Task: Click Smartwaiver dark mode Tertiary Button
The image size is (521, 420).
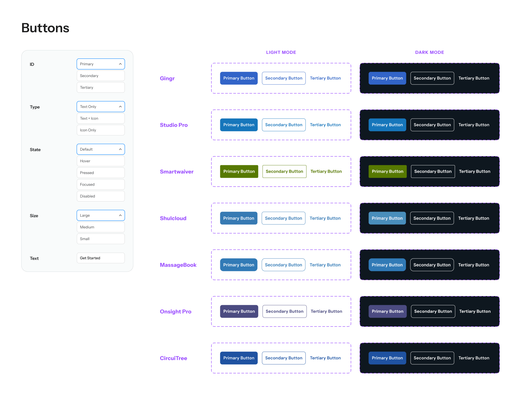Action: click(x=475, y=171)
